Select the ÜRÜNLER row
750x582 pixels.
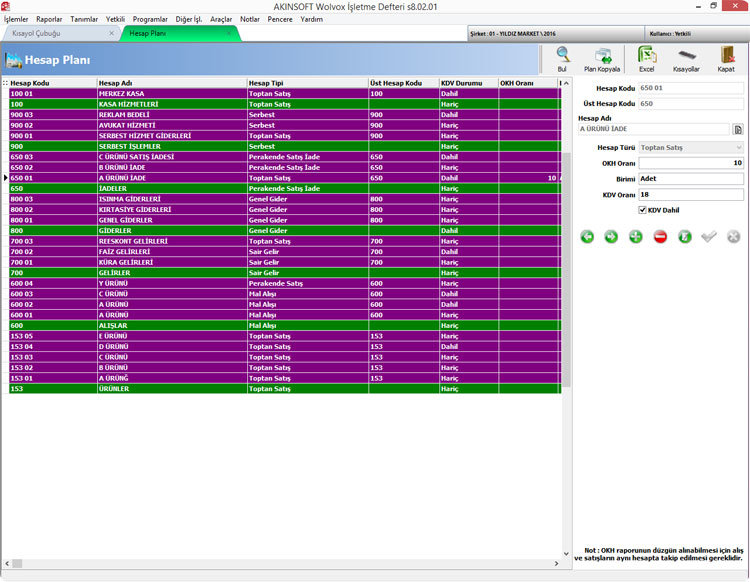click(285, 389)
